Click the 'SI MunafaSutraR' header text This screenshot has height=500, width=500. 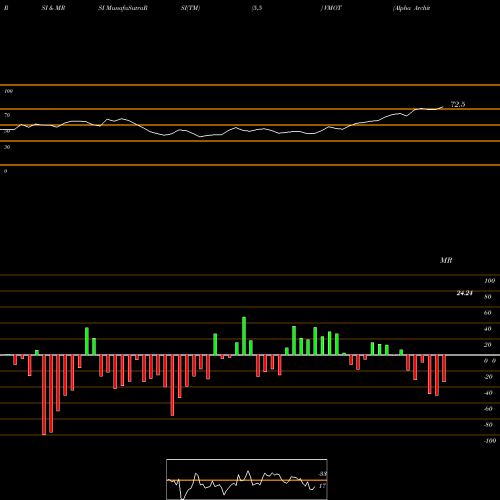(123, 8)
